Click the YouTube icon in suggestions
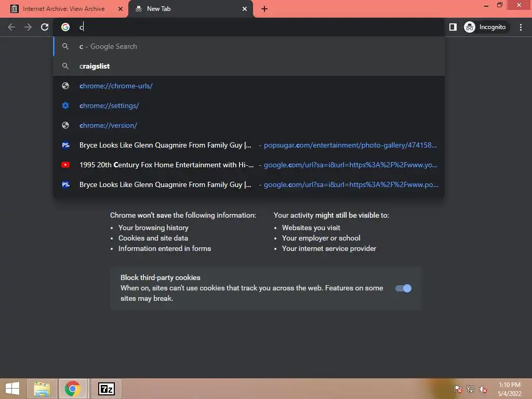The image size is (532, 399). [x=65, y=165]
